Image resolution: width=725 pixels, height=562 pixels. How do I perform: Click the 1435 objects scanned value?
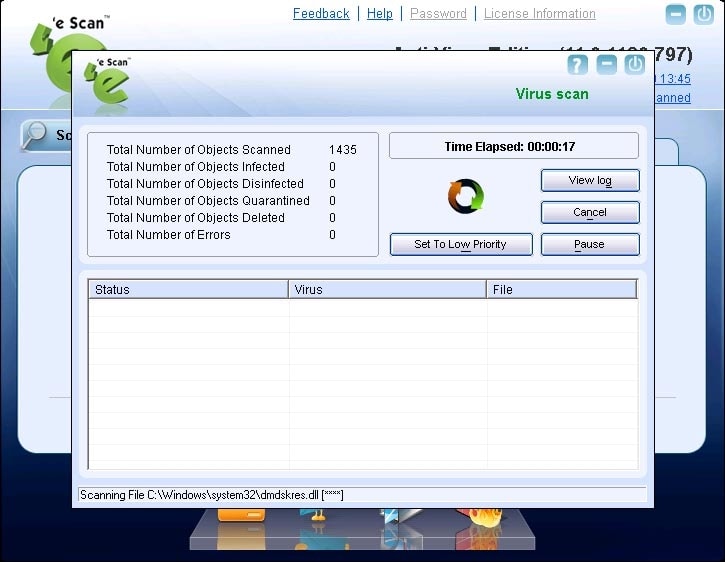pyautogui.click(x=343, y=150)
